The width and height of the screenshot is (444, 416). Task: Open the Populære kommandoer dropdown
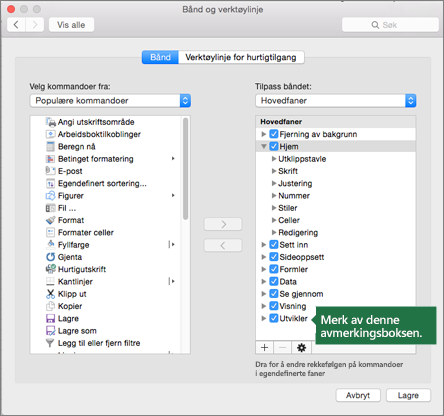point(110,101)
